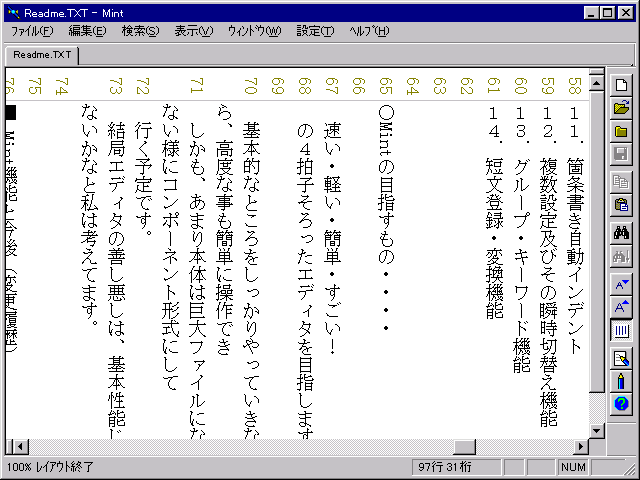Find next with the grayed binoculars arrow icon
The image size is (640, 480).
[x=621, y=256]
